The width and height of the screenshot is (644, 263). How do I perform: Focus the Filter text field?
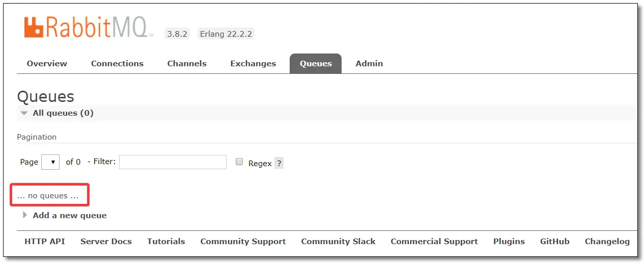tap(173, 162)
